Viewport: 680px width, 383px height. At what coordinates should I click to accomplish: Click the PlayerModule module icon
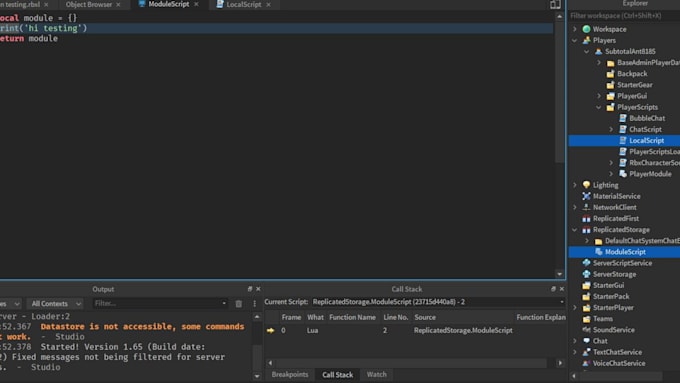click(623, 174)
